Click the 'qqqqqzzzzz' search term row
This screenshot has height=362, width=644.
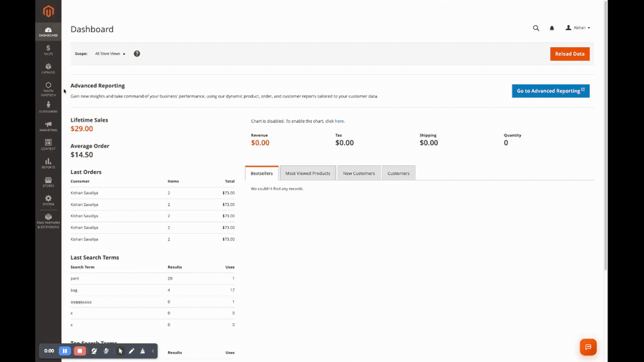coord(152,302)
